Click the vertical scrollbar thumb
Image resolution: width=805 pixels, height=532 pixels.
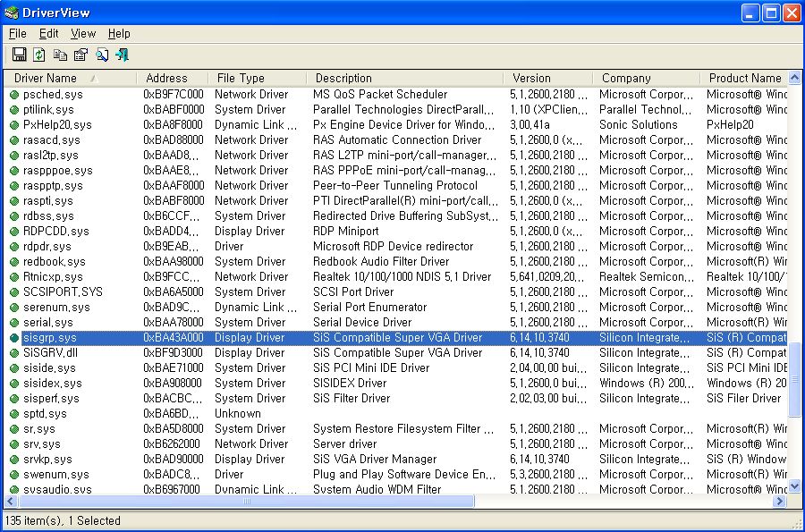click(795, 379)
